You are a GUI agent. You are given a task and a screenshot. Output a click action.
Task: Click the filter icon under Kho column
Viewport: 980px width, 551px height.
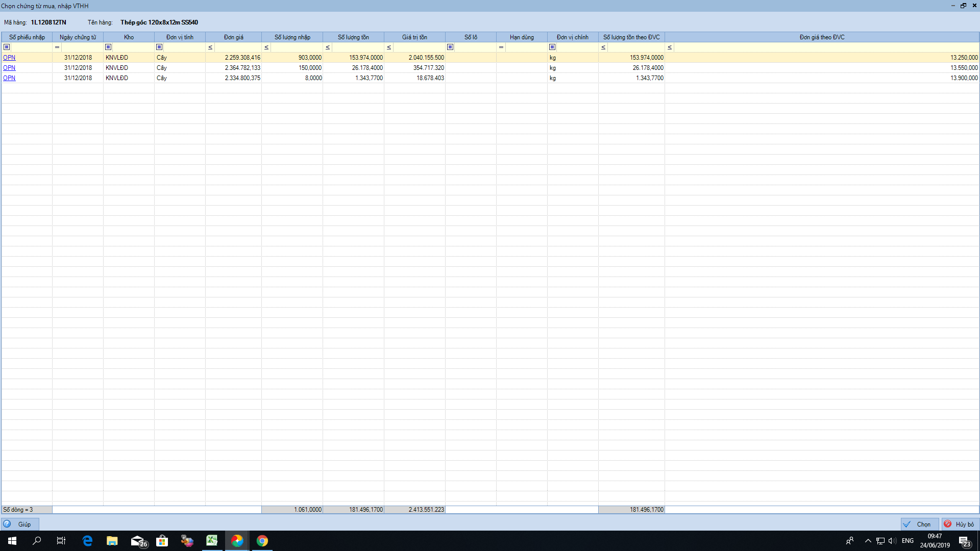click(108, 47)
